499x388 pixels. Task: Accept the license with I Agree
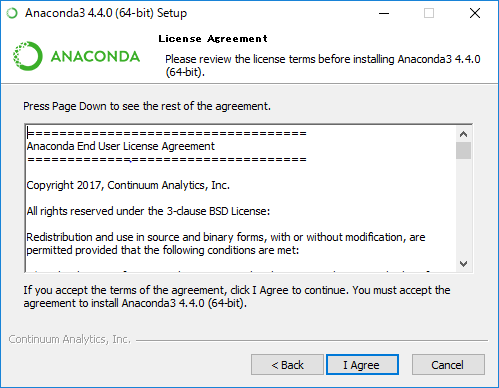click(x=362, y=365)
